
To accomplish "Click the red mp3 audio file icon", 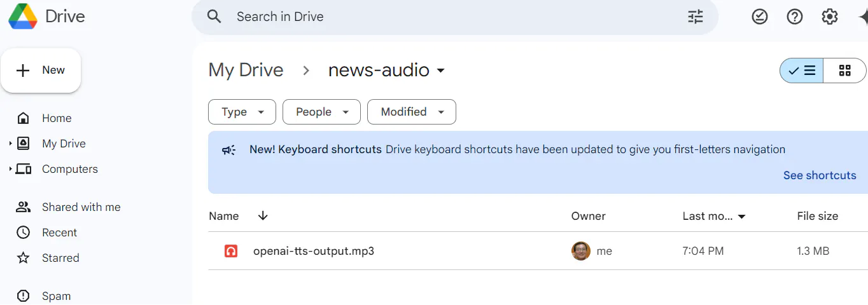I will (x=231, y=251).
